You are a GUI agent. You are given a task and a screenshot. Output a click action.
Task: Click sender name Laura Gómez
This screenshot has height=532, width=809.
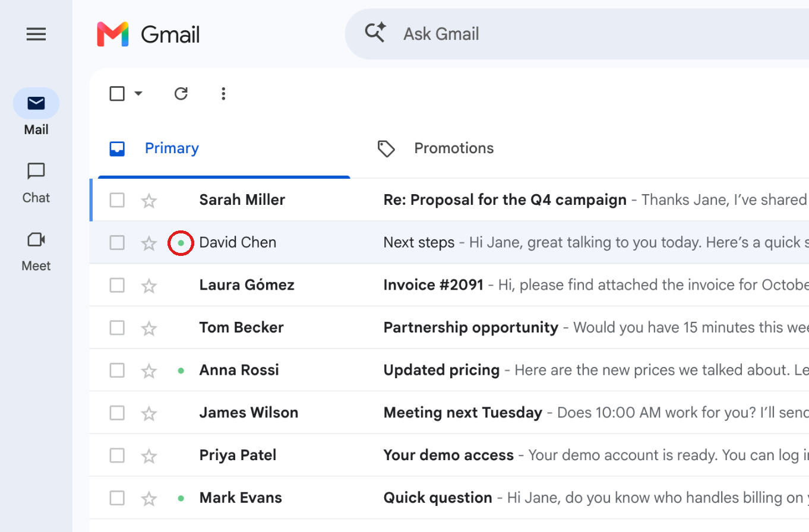pyautogui.click(x=247, y=285)
